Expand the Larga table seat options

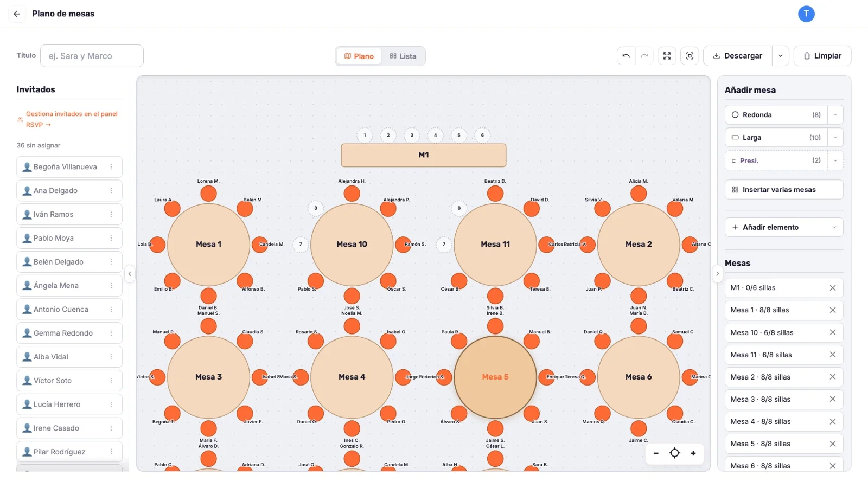835,138
